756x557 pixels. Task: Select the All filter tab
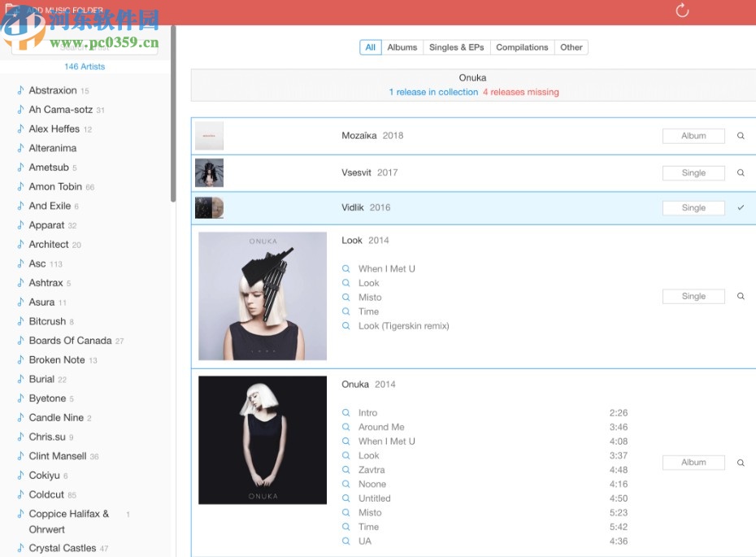pos(371,47)
